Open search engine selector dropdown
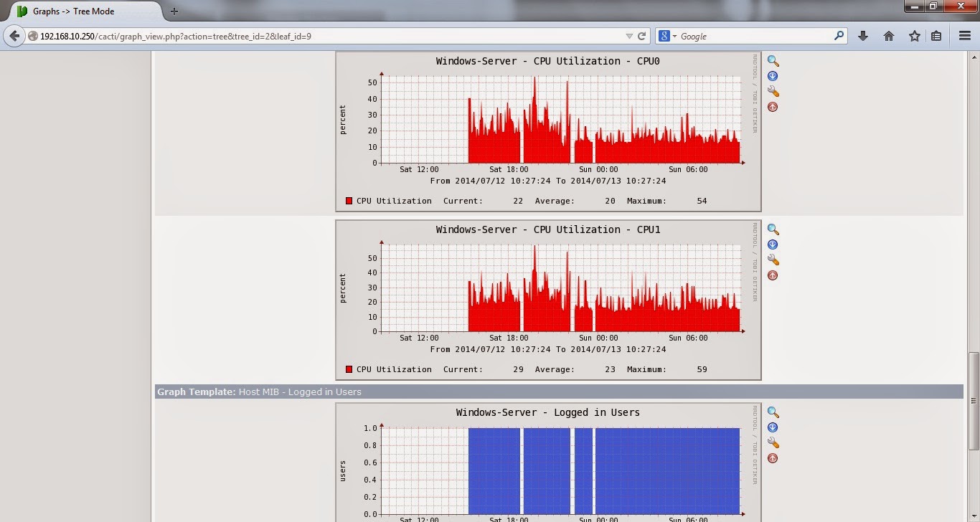Viewport: 980px width, 522px height. click(668, 36)
